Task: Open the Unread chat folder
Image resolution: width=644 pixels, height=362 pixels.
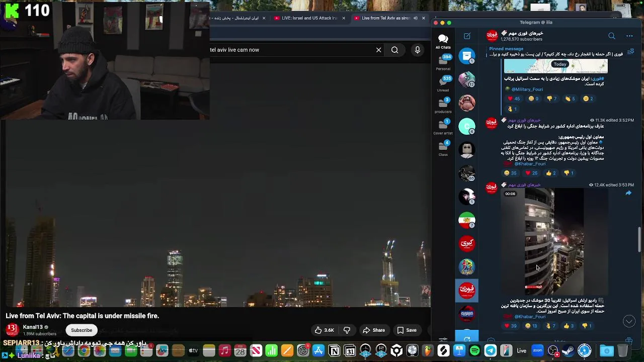Action: (443, 84)
